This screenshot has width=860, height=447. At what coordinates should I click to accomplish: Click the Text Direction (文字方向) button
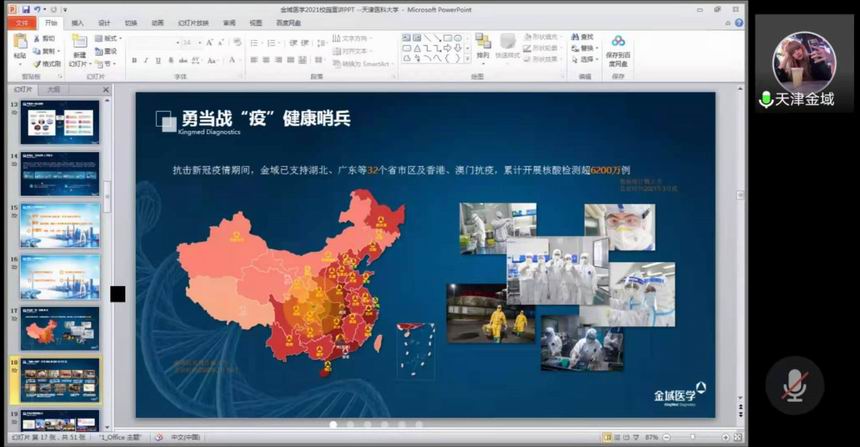click(353, 38)
